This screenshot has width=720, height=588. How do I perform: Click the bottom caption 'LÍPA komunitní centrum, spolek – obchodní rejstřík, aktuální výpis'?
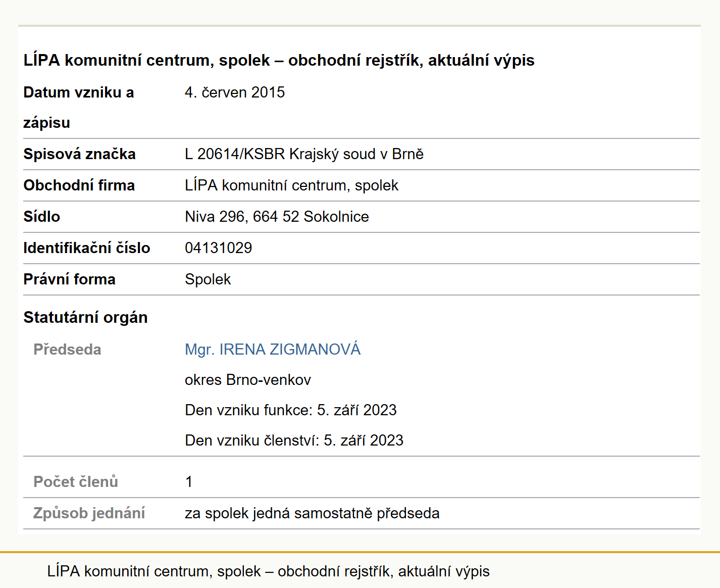(268, 571)
